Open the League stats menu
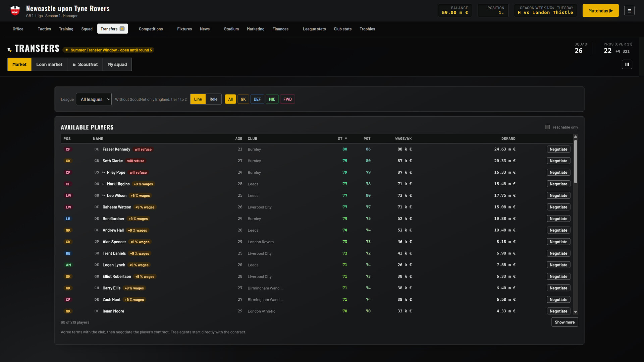 (x=314, y=29)
